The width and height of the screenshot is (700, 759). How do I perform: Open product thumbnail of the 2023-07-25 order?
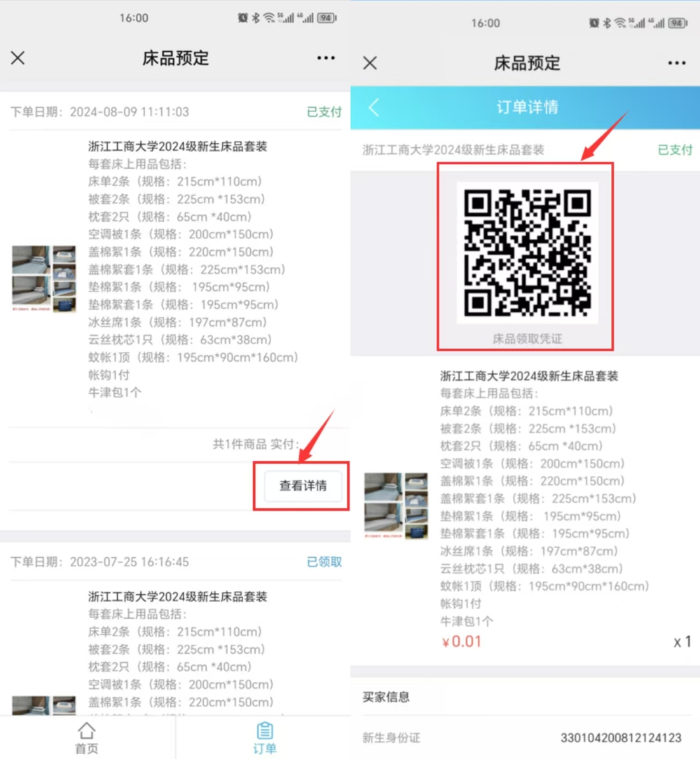click(44, 705)
